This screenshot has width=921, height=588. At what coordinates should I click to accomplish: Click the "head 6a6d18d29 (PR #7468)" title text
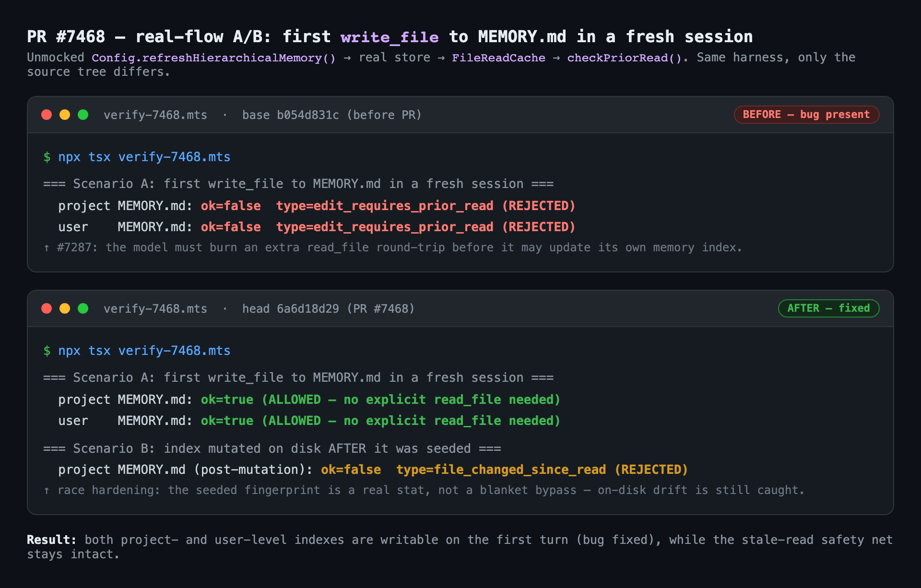click(x=329, y=309)
